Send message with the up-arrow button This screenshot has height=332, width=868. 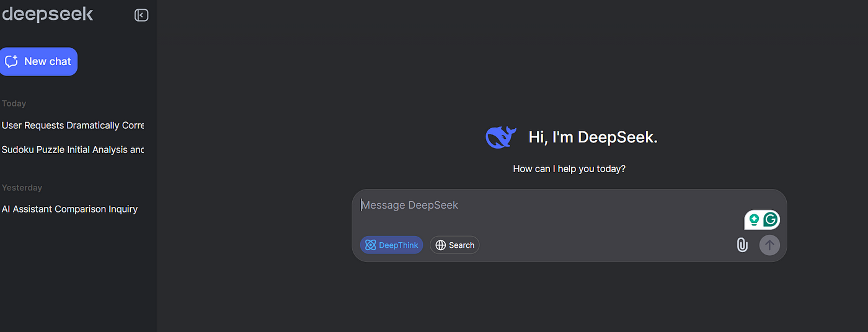pos(769,245)
